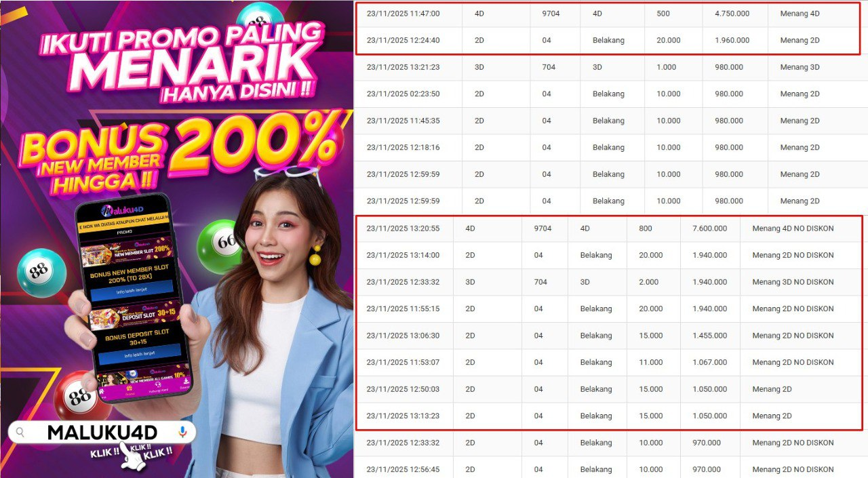Click the magnifier icon in the MALUKU4D search bar
Screen dimensions: 868x478
click(21, 432)
